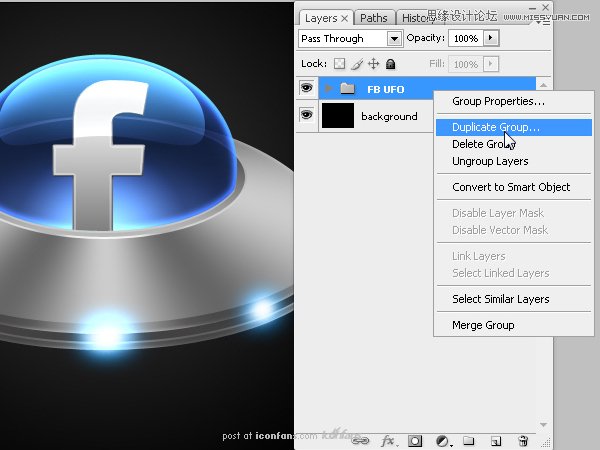
Task: Open the Pass Through blend mode dropdown
Action: click(x=394, y=38)
